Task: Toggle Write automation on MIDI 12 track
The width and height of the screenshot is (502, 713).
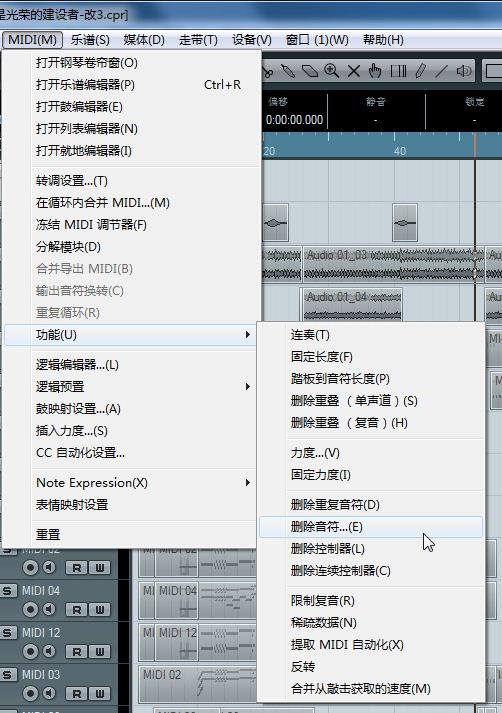Action: (x=100, y=652)
